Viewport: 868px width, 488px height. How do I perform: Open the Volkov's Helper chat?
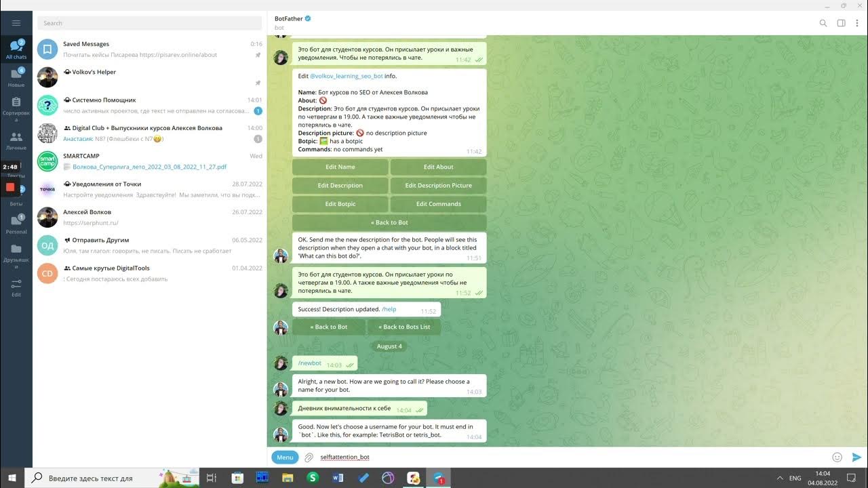click(149, 77)
